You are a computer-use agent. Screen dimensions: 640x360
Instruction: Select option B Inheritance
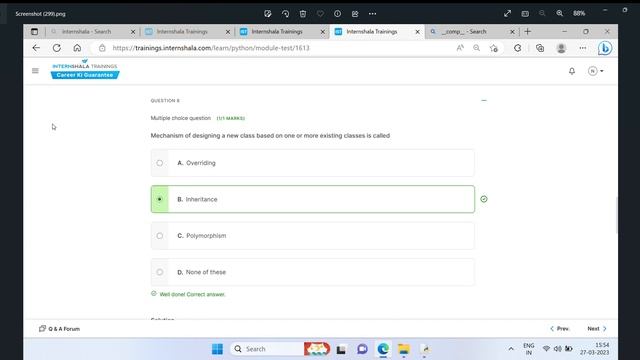(313, 199)
